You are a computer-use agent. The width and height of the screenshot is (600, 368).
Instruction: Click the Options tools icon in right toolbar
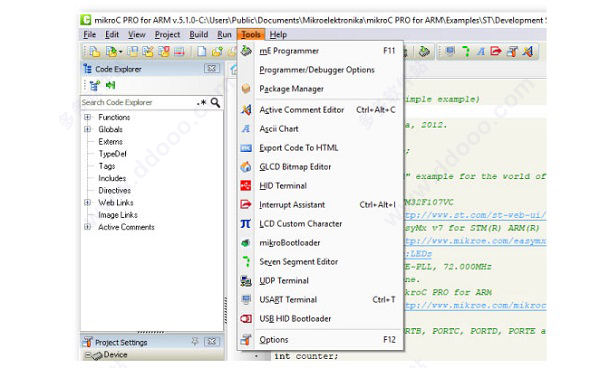tap(512, 51)
